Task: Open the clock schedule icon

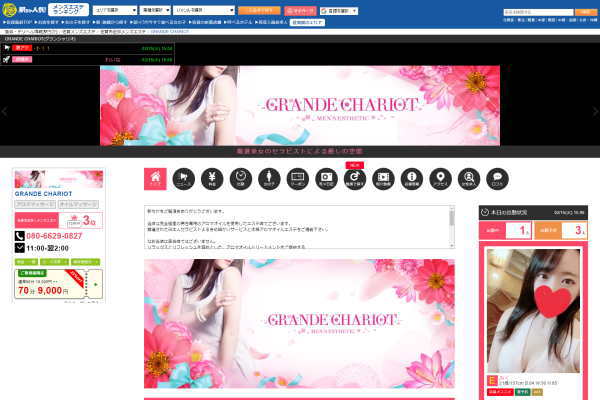Action: 241,179
